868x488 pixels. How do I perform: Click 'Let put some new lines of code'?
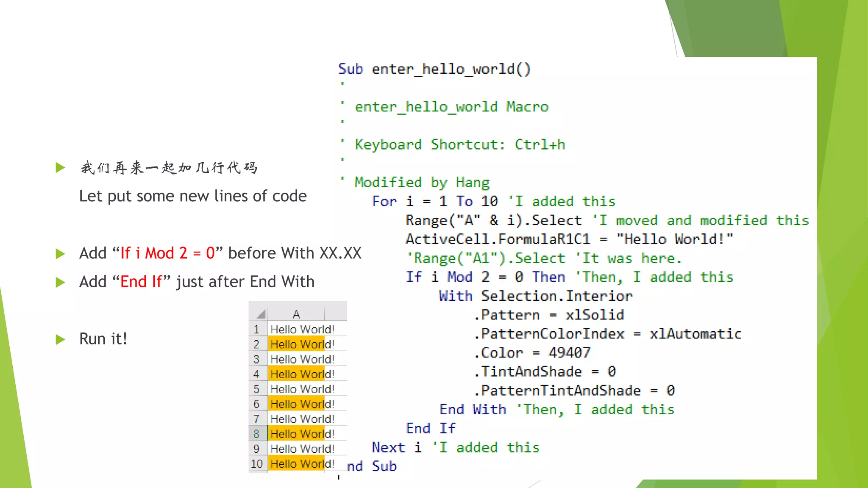tap(193, 196)
